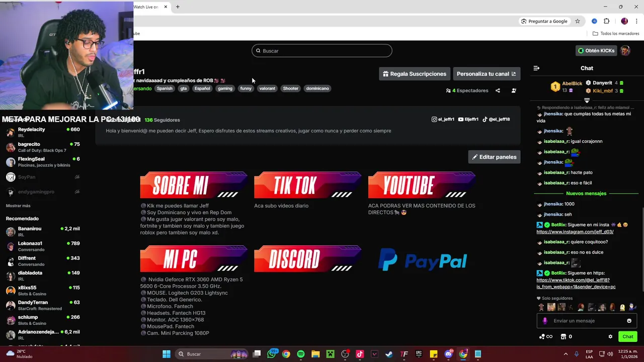The width and height of the screenshot is (644, 362).
Task: Open Todos los marcadores folder
Action: [616, 34]
